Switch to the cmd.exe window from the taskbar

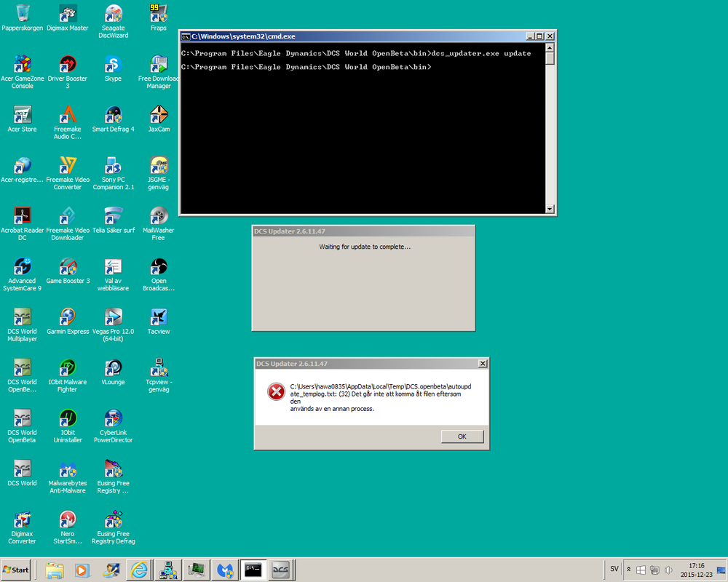[x=253, y=570]
